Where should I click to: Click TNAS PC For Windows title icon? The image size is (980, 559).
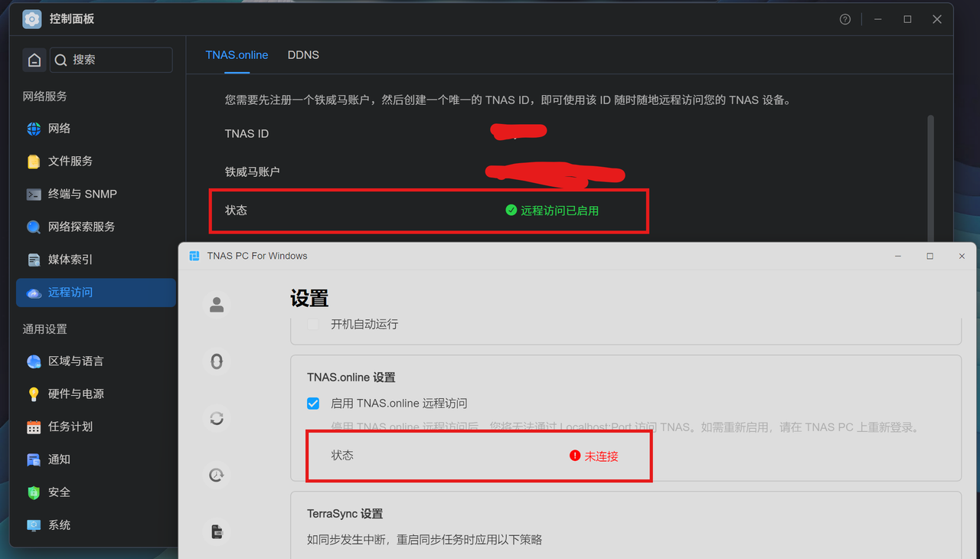194,256
